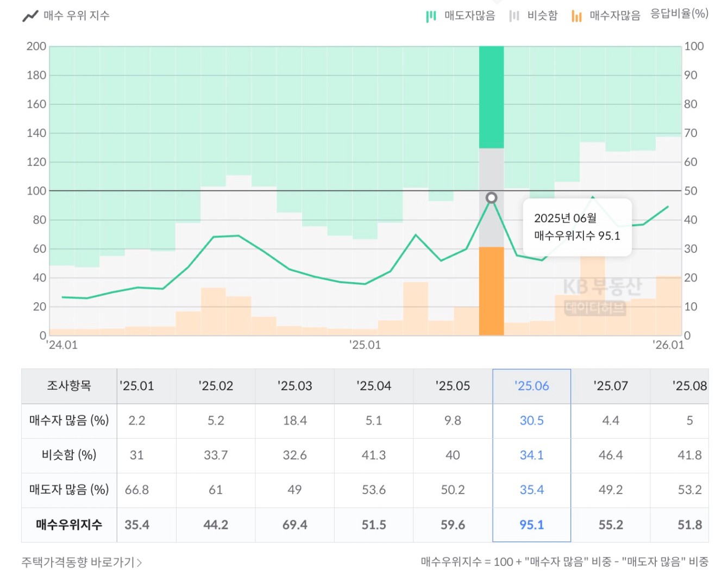Click the 매수우위지수 value 95.1 cell
The height and width of the screenshot is (586, 728).
531,525
